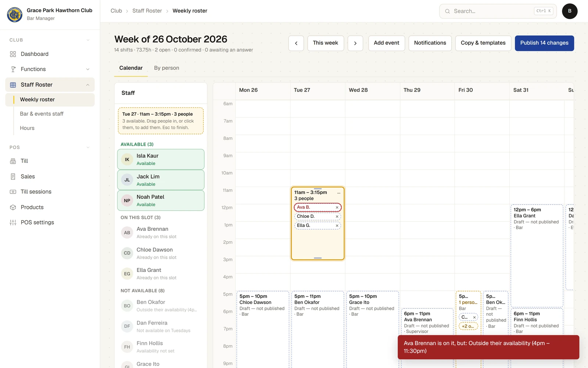The image size is (588, 368).
Task: Publish 14 changes
Action: tap(544, 43)
